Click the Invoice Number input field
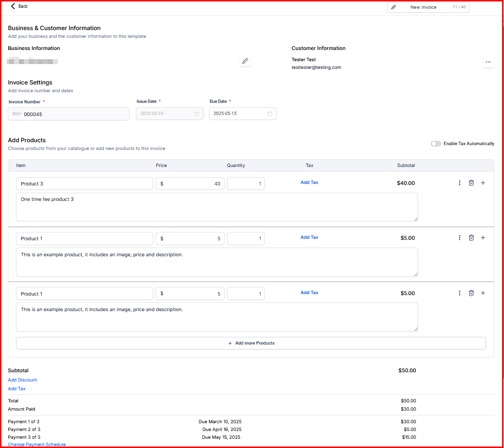504x448 pixels. (x=73, y=114)
